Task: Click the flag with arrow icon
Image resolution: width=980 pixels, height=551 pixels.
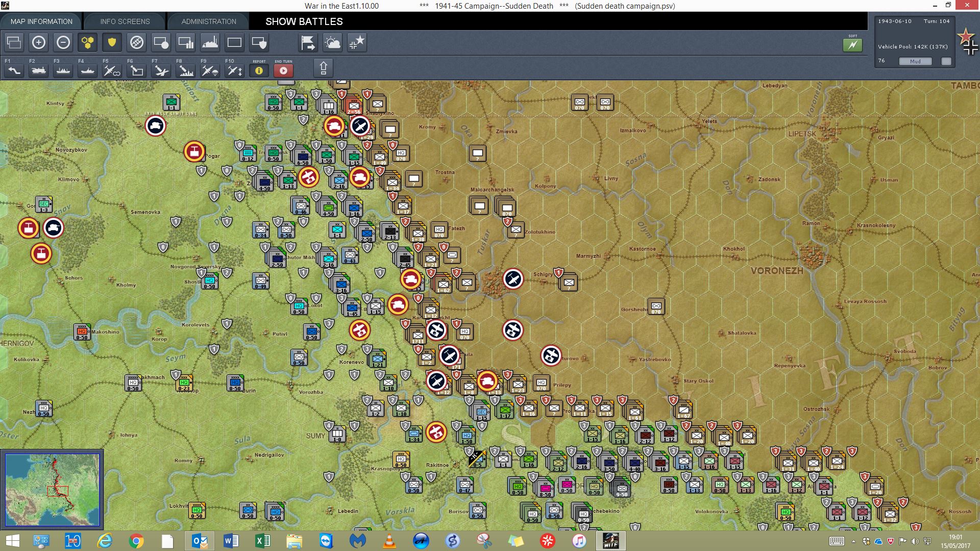Action: (x=308, y=42)
